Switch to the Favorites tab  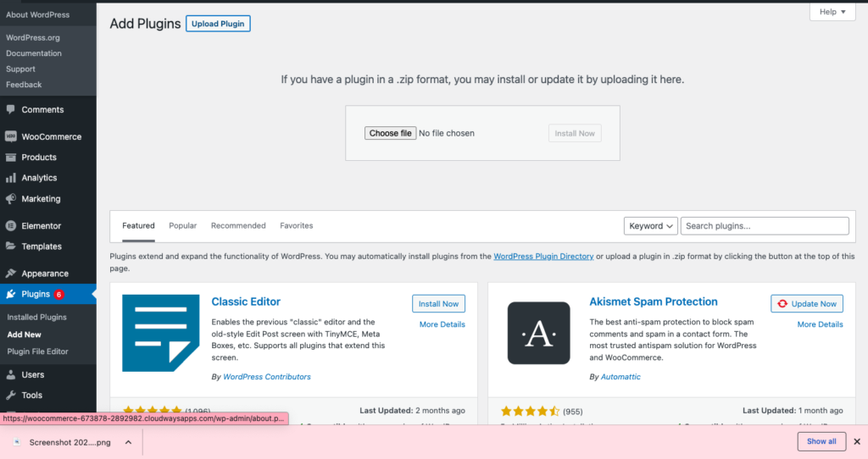(x=296, y=225)
